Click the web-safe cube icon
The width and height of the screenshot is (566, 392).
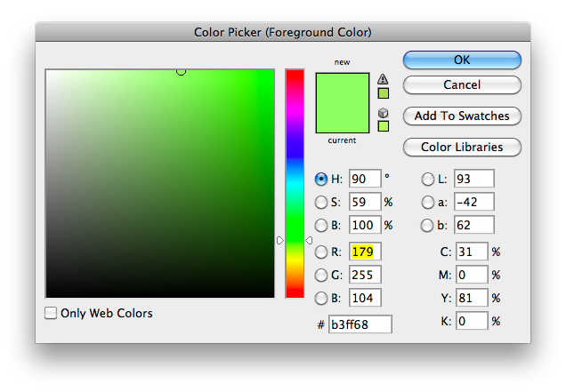[384, 112]
